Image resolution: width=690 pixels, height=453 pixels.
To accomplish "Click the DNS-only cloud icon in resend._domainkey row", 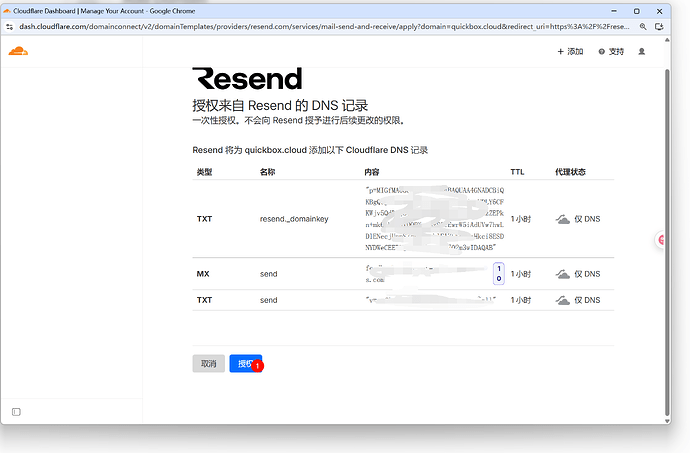I will (563, 219).
